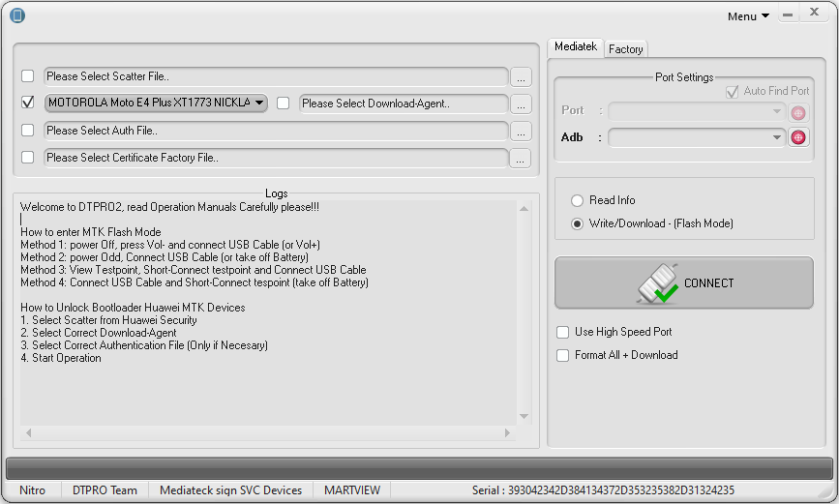
Task: Click the Certificate Factory File field
Action: [x=276, y=159]
